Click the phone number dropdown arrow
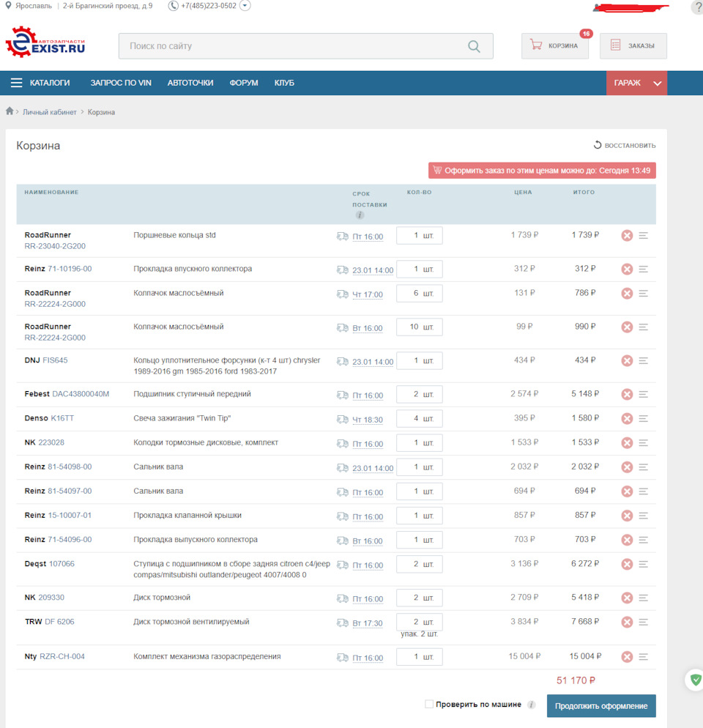 (245, 6)
